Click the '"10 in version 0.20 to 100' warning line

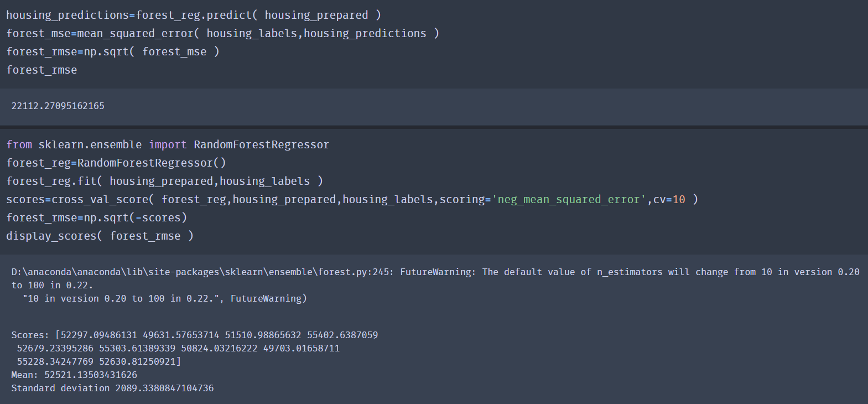tap(164, 299)
